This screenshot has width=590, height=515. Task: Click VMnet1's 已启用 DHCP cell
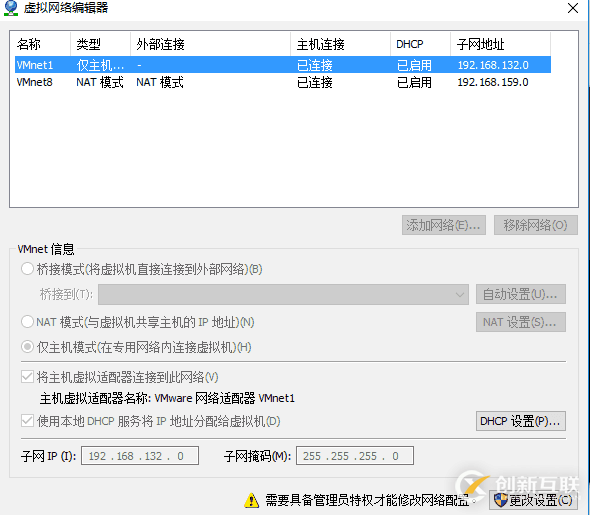point(414,65)
